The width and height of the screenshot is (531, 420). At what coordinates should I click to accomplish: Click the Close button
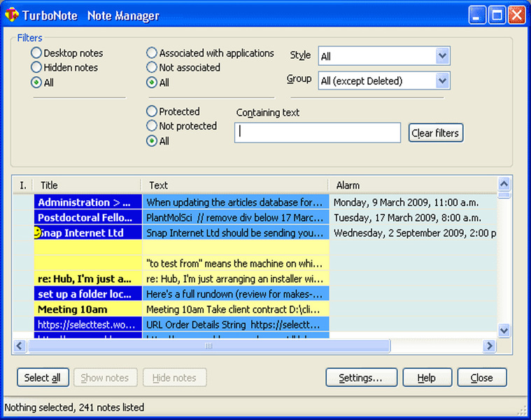coord(482,377)
